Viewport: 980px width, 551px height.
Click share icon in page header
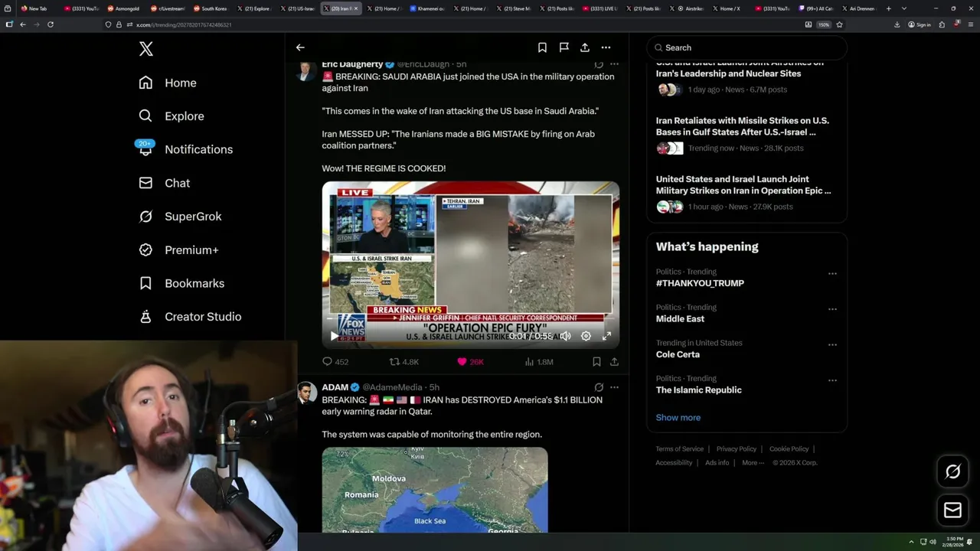[x=585, y=47]
